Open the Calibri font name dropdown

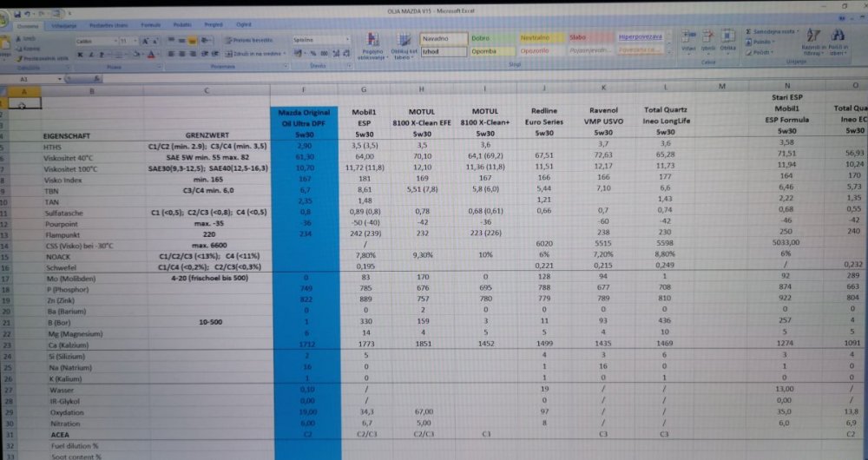(113, 41)
